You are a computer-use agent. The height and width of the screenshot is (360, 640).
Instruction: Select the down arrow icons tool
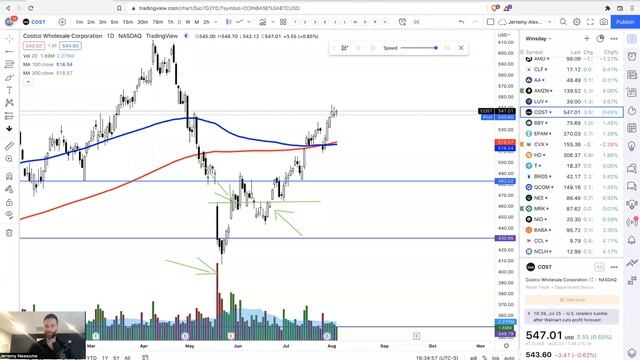click(x=9, y=129)
